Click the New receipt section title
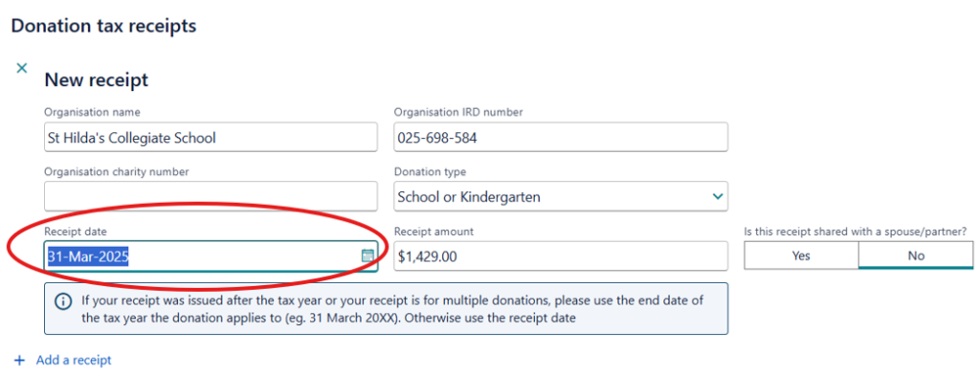 [97, 80]
